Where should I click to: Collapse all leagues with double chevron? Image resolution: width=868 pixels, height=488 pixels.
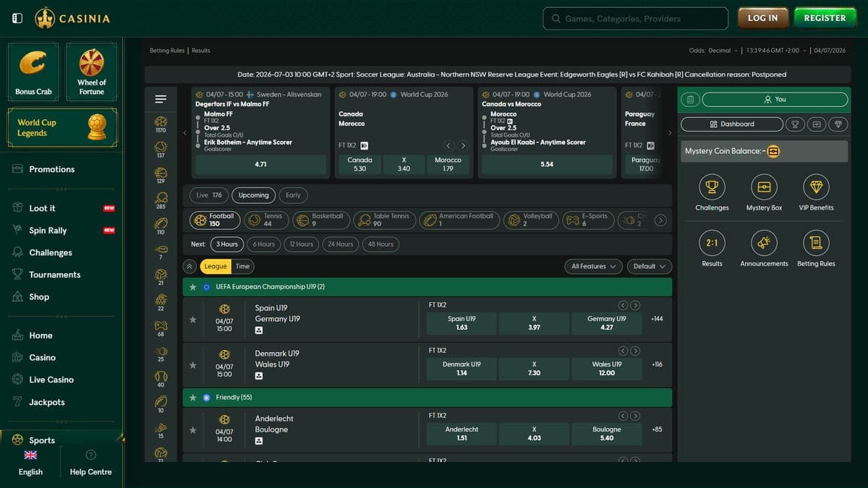[189, 266]
